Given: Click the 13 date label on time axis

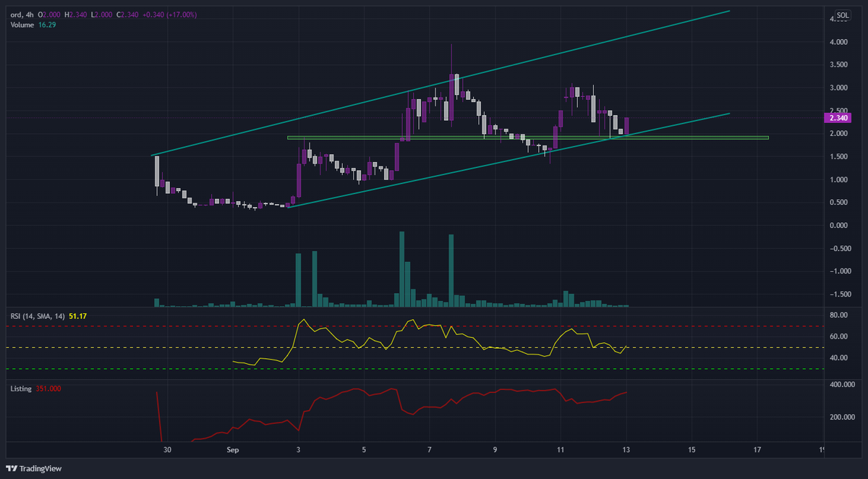Looking at the screenshot, I should click(626, 449).
